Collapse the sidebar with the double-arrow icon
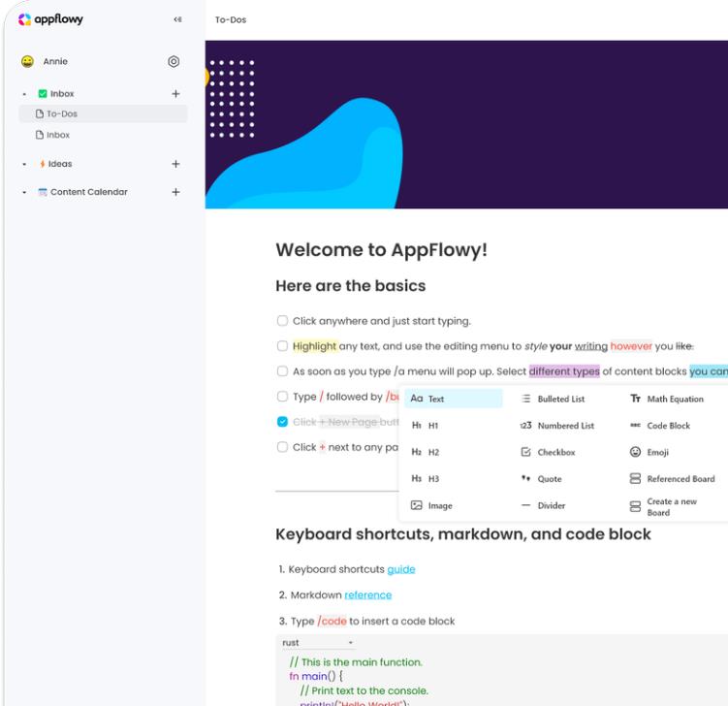Image resolution: width=728 pixels, height=706 pixels. click(x=177, y=19)
